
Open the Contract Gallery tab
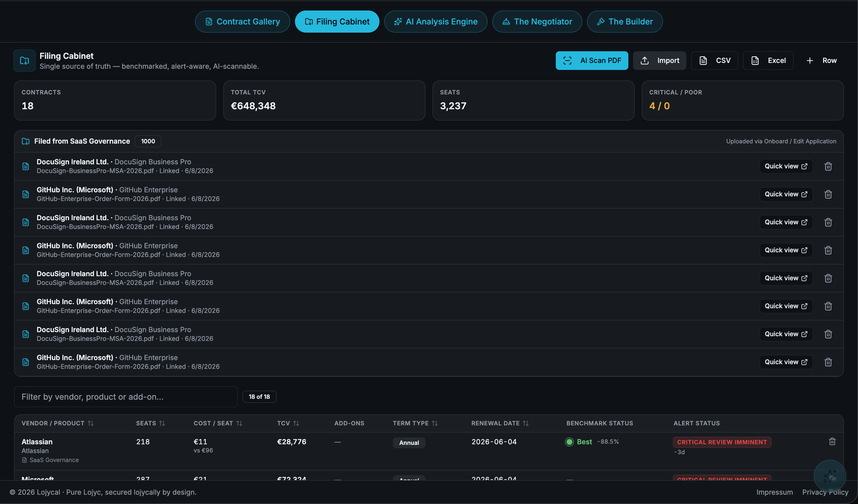242,22
